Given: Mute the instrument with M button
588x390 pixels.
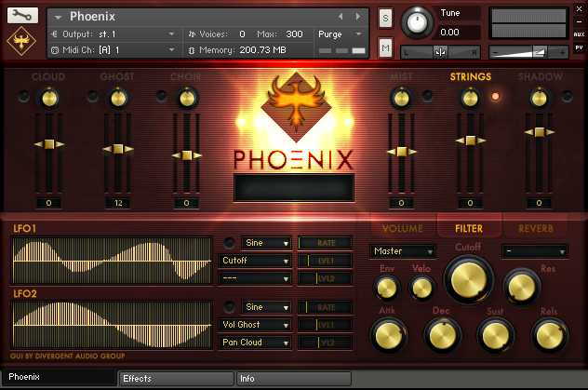Looking at the screenshot, I should point(385,47).
